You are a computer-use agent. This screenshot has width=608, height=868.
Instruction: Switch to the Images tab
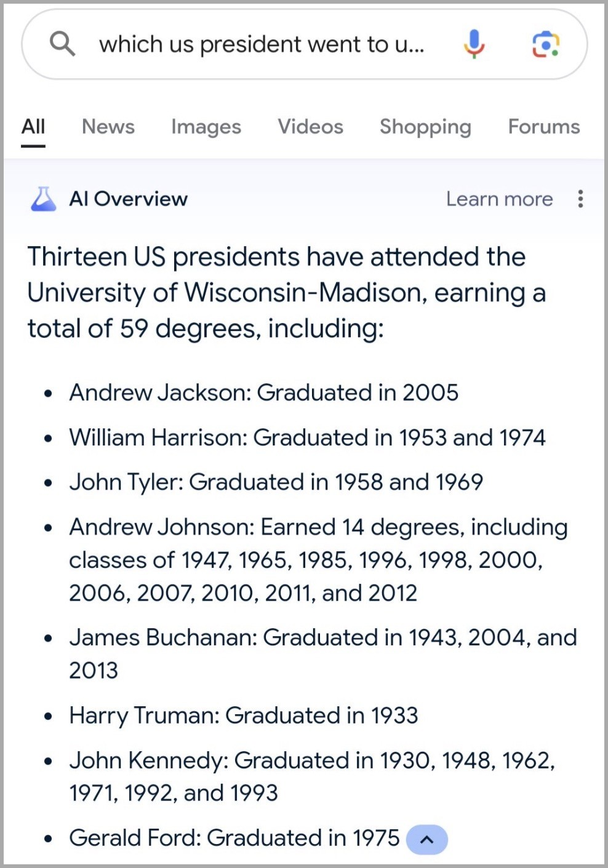pyautogui.click(x=206, y=127)
